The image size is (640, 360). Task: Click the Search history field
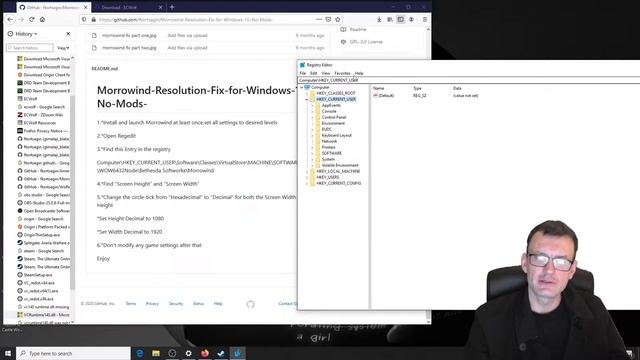[x=30, y=48]
